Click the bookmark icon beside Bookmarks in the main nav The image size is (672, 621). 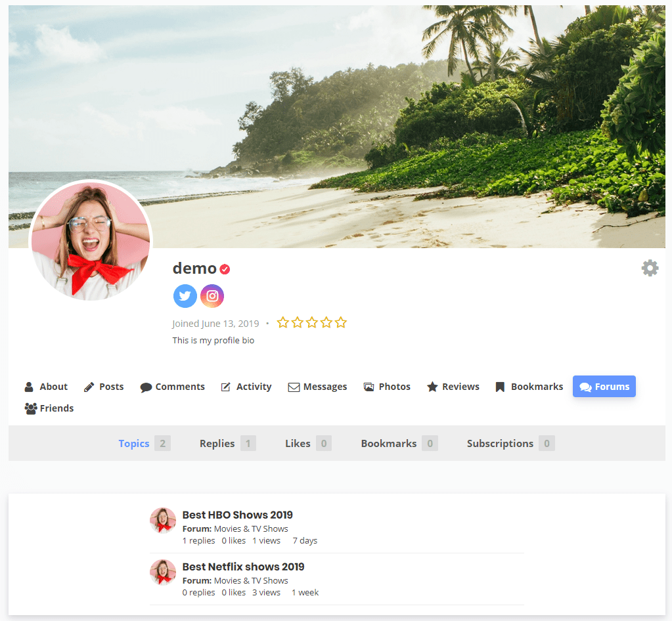tap(500, 387)
